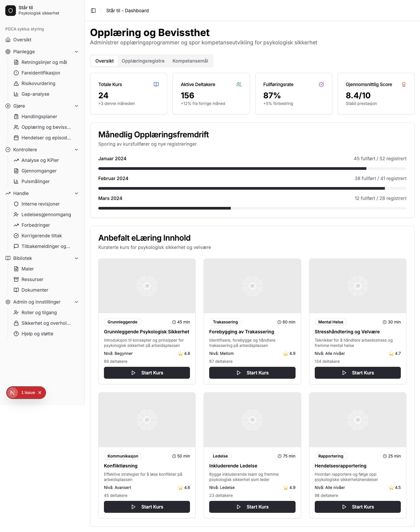Collapse the Admin og innstillinger section

76,302
